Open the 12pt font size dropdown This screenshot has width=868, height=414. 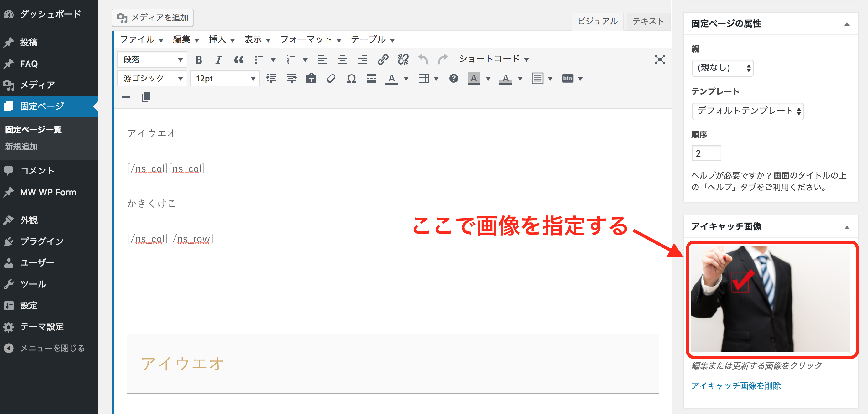[x=225, y=79]
